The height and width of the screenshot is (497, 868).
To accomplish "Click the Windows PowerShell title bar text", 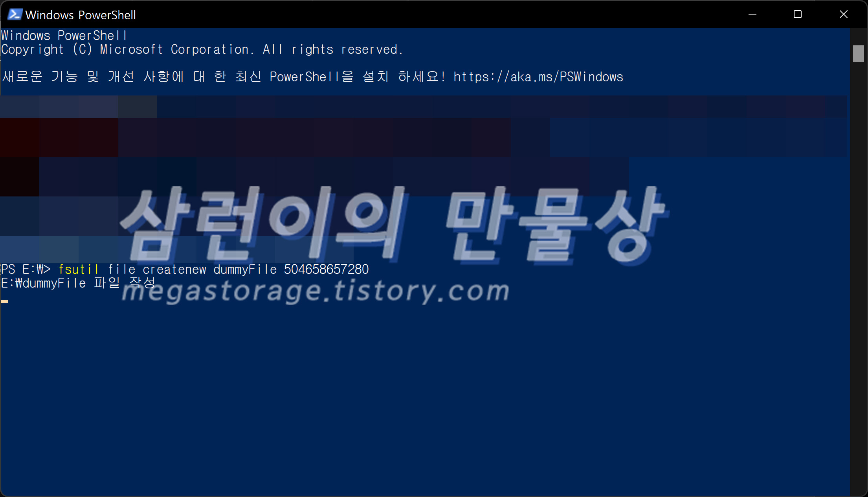I will tap(81, 15).
